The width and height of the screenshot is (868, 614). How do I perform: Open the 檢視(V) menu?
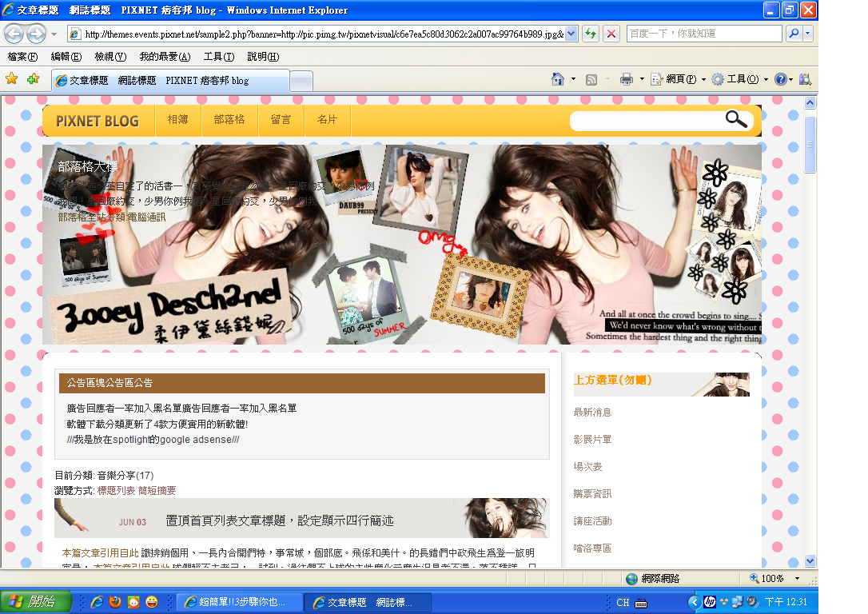click(110, 57)
